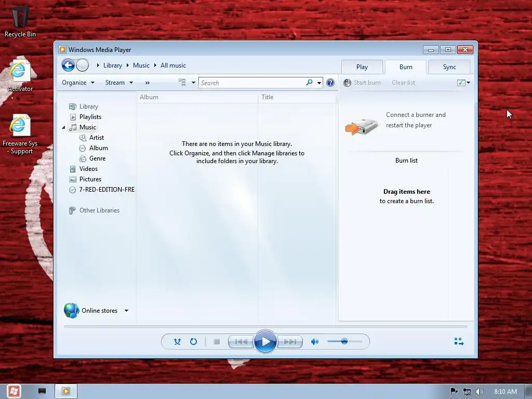Click the View options icon
The width and height of the screenshot is (532, 399).
coord(182,83)
